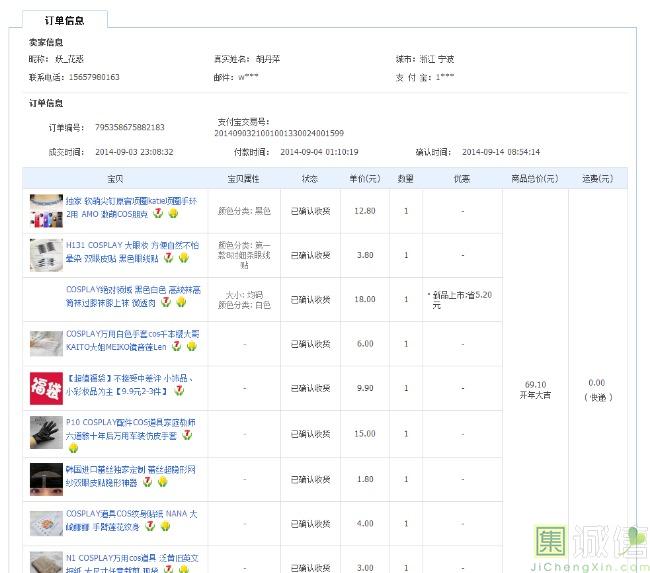Open the Korean lace eyelid tape thumbnail
This screenshot has width=650, height=573.
pyautogui.click(x=46, y=476)
